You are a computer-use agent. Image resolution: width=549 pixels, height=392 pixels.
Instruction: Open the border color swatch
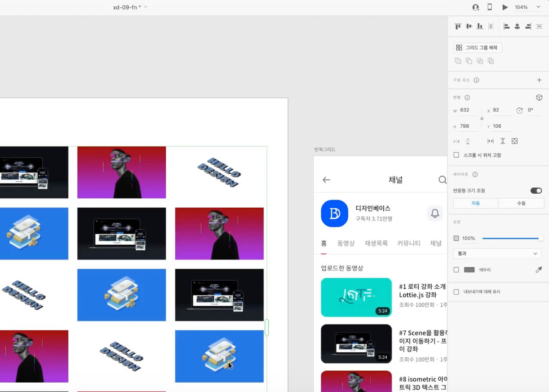(x=469, y=270)
